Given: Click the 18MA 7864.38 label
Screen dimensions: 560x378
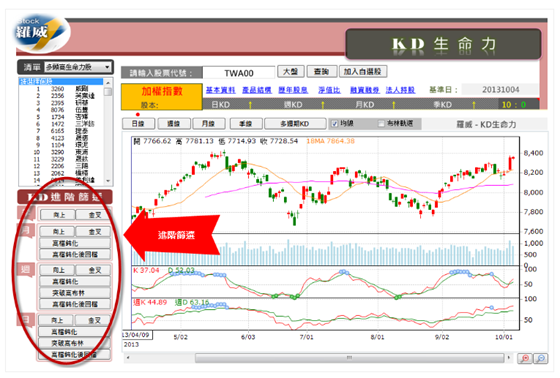Looking at the screenshot, I should [330, 141].
